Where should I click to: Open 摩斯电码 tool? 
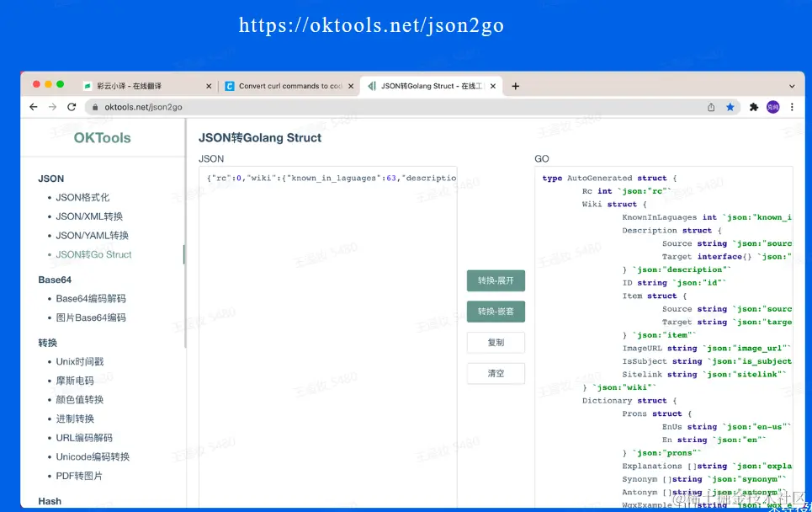tap(75, 381)
